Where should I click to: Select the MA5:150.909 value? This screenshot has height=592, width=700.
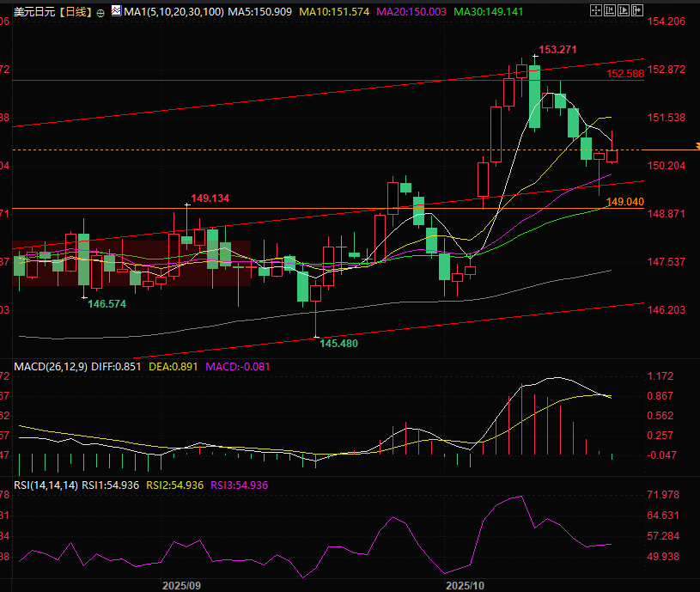(x=260, y=12)
